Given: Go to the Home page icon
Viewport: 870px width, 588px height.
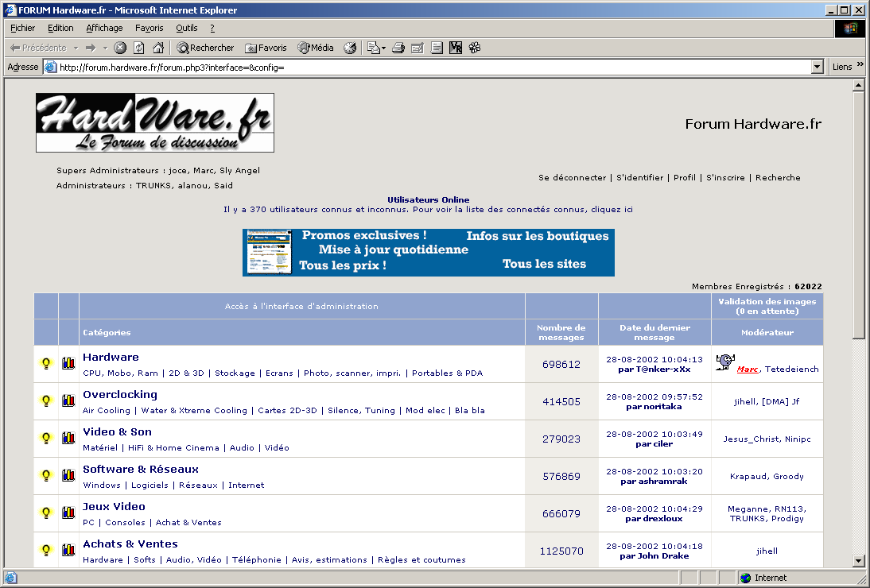Looking at the screenshot, I should coord(158,48).
